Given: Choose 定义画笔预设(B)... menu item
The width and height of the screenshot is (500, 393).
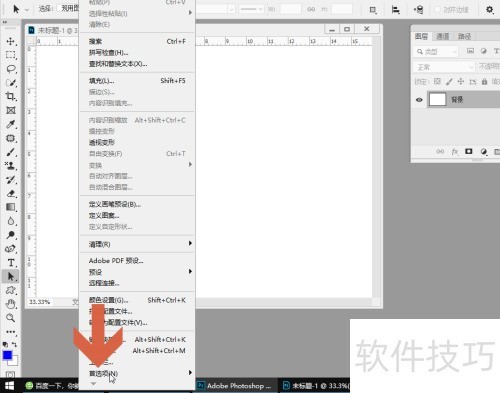Looking at the screenshot, I should click(x=137, y=204).
